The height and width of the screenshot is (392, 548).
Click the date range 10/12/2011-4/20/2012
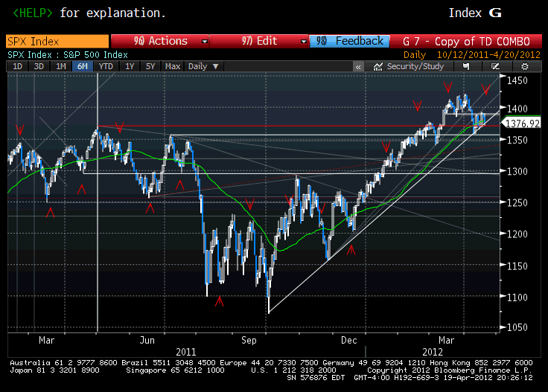coord(488,55)
